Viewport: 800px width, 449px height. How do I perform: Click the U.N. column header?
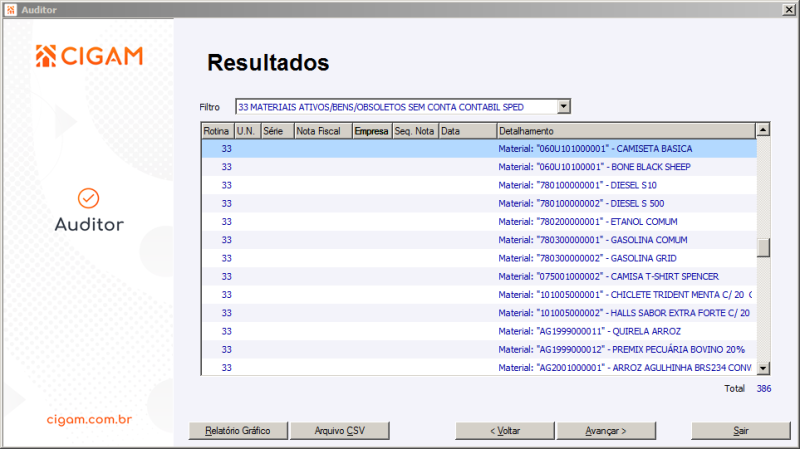coord(247,131)
